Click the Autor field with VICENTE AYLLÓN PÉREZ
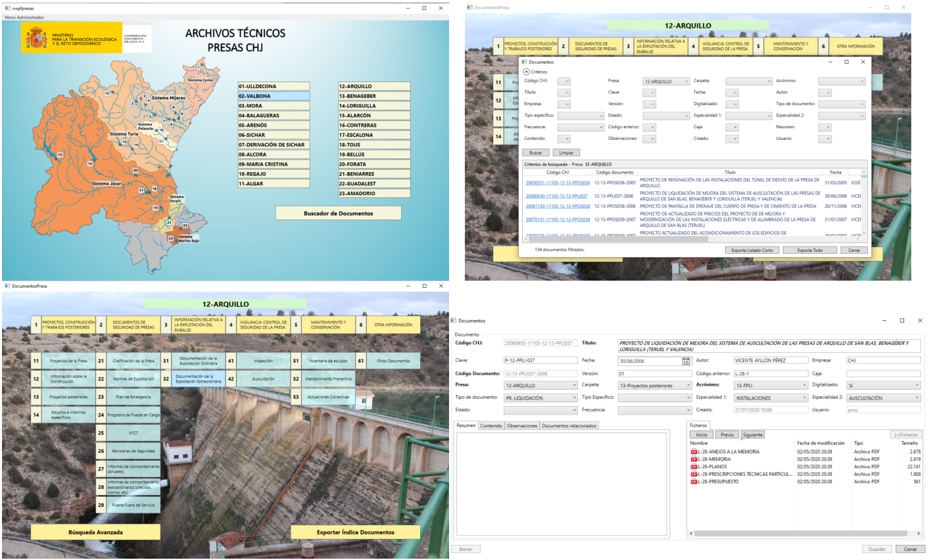 click(771, 361)
